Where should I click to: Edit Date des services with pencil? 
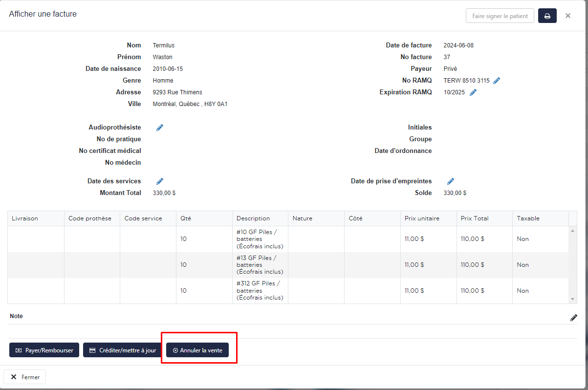pyautogui.click(x=160, y=181)
